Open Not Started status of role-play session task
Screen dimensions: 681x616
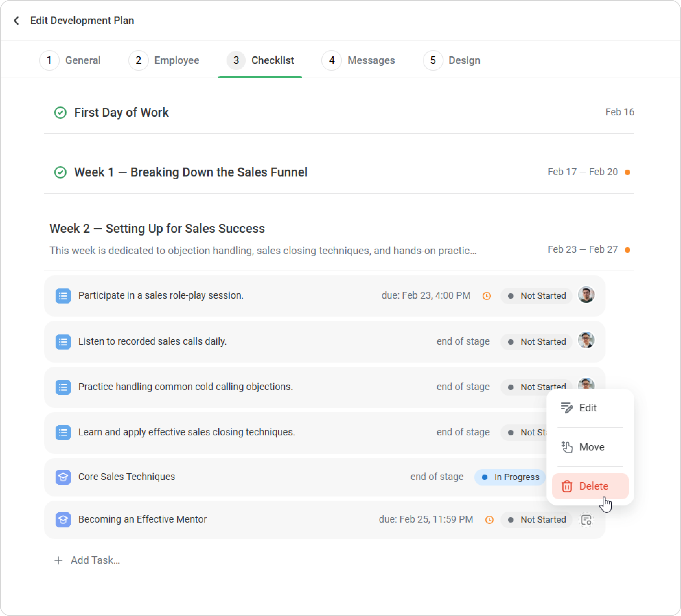537,296
